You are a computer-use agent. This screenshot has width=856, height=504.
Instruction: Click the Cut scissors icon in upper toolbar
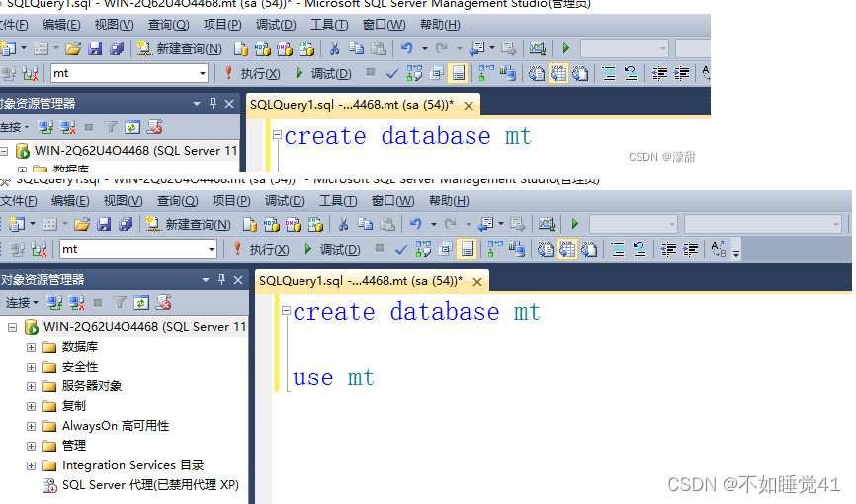pyautogui.click(x=335, y=48)
